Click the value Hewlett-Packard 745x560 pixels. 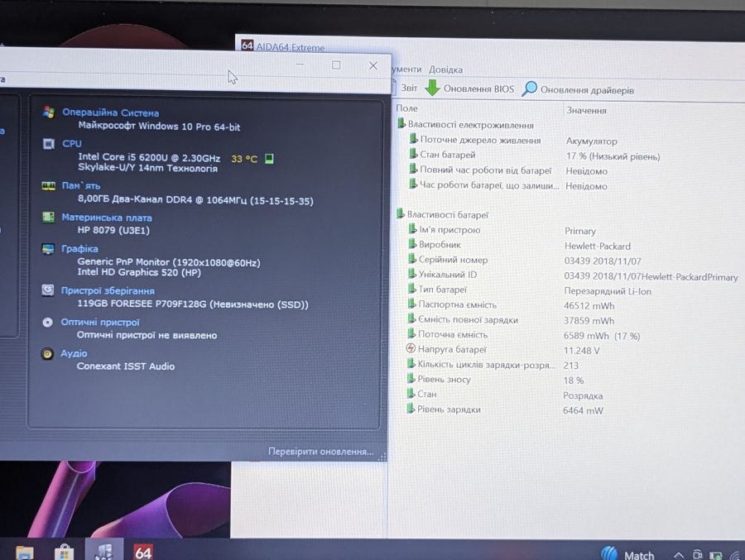597,246
